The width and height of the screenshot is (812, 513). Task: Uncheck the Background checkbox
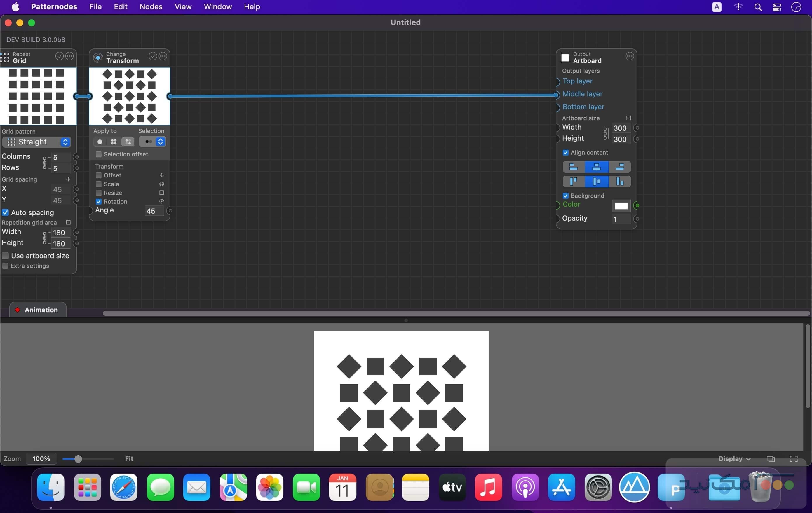565,196
